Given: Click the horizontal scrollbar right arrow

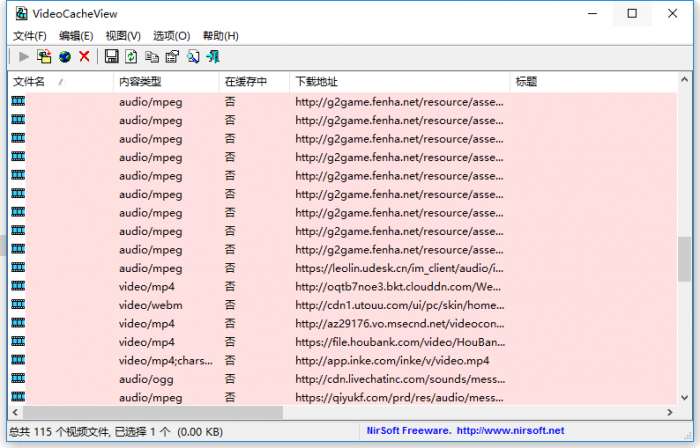Looking at the screenshot, I should [670, 412].
